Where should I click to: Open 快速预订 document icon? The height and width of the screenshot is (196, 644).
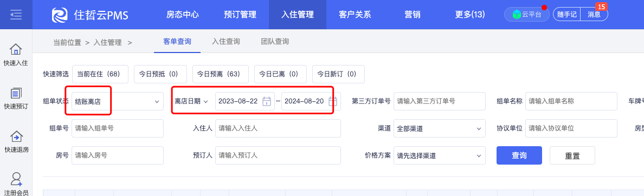(x=16, y=93)
